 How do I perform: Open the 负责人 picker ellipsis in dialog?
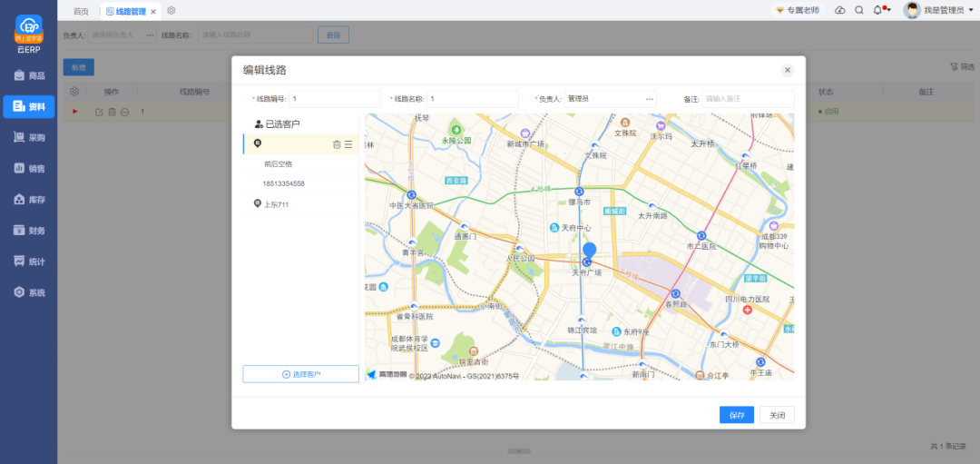click(650, 99)
